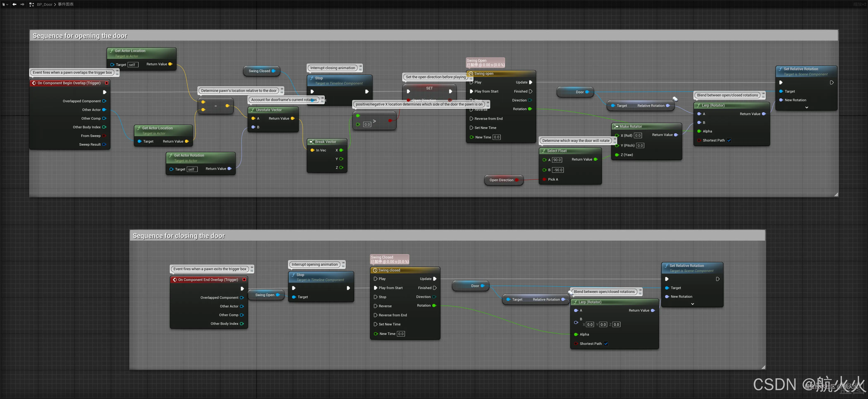Click the End Overlap event red delegate pin
Viewport: 868px width, 399px height.
(x=244, y=280)
